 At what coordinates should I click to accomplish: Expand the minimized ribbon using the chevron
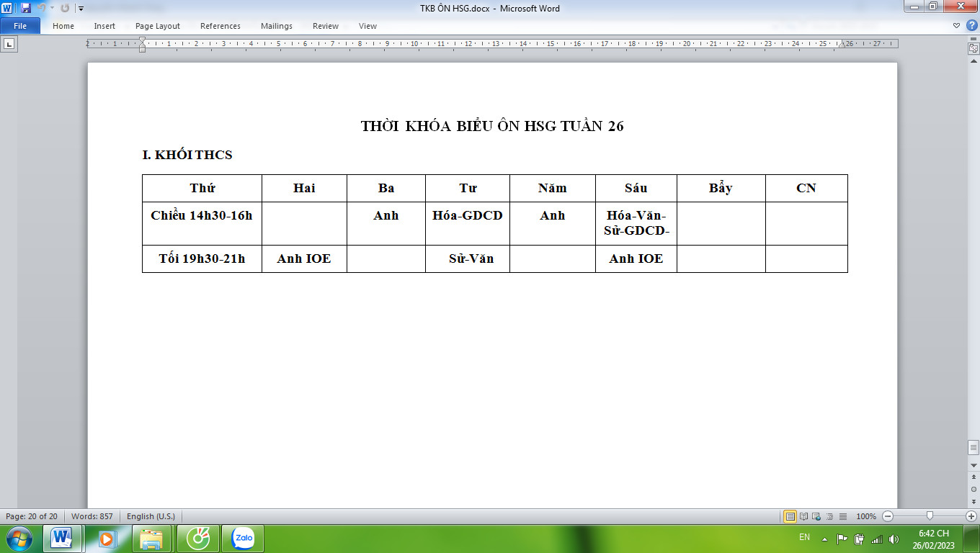tap(956, 25)
